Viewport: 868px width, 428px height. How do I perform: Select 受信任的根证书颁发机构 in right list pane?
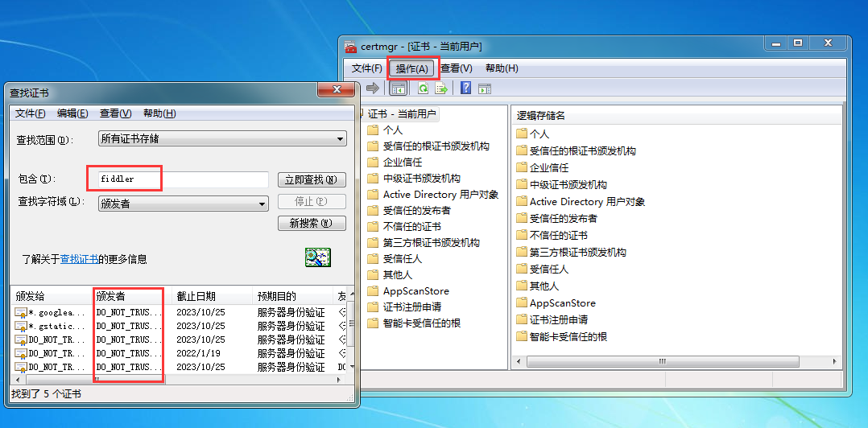[x=583, y=150]
